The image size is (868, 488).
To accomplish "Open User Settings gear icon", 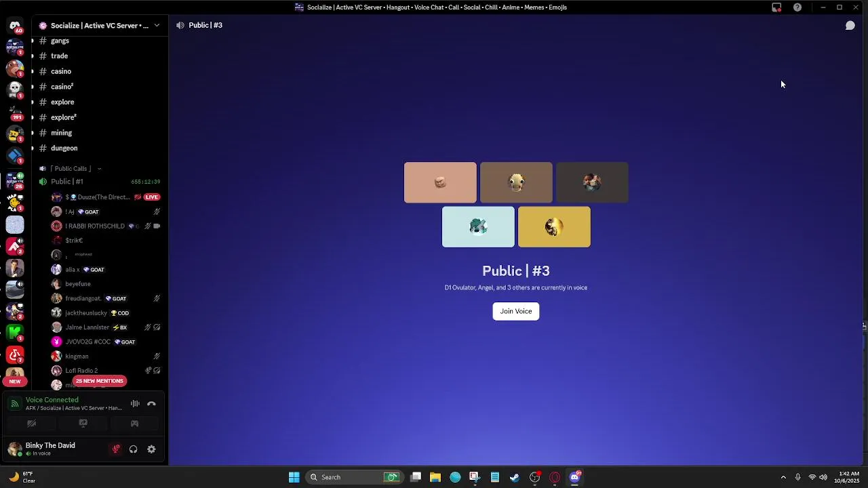I will [x=151, y=449].
